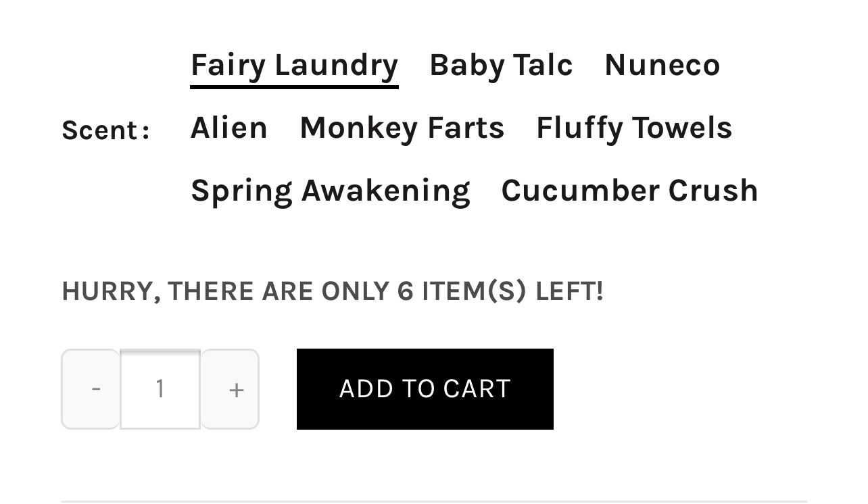Click the number 1 in the quantity box

pyautogui.click(x=160, y=388)
